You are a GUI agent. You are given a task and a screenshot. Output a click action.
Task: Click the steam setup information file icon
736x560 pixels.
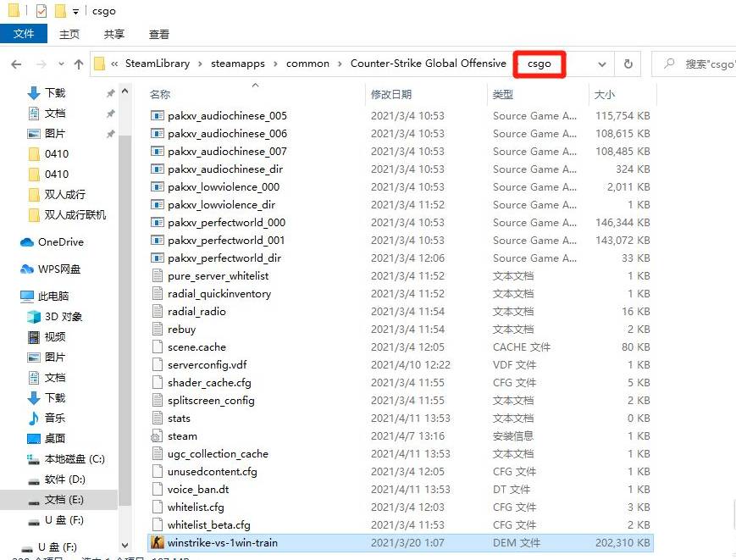157,436
